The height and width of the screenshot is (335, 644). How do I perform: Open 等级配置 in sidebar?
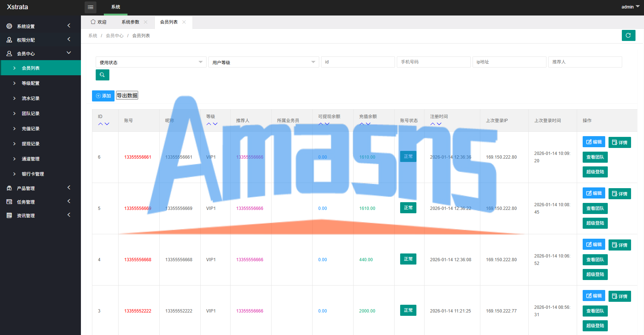point(41,83)
